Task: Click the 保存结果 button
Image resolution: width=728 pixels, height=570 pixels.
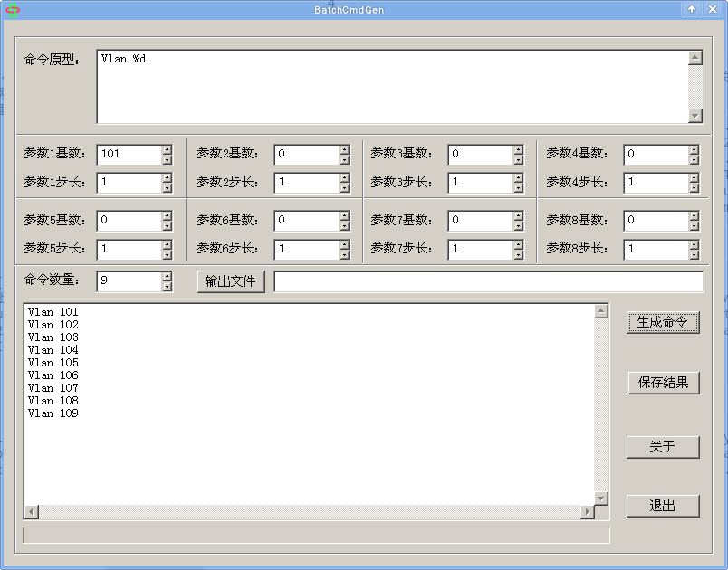Action: click(x=663, y=383)
